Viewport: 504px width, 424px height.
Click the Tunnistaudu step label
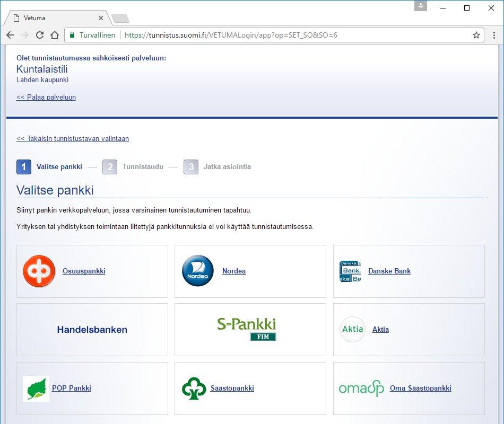tap(143, 167)
